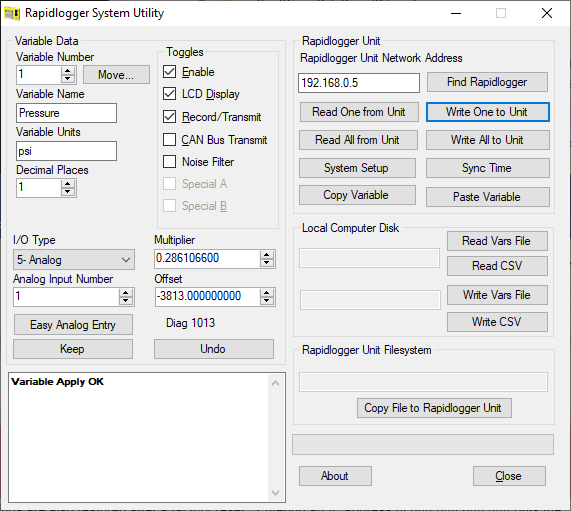Decrease Offset value with down arrow
Image resolution: width=571 pixels, height=511 pixels.
(x=267, y=300)
